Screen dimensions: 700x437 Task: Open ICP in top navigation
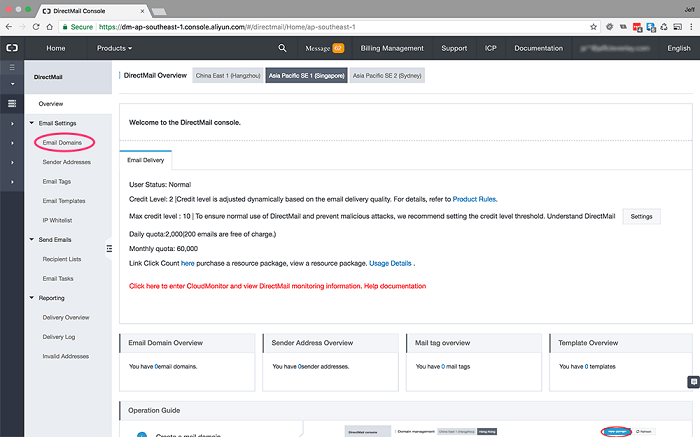491,48
